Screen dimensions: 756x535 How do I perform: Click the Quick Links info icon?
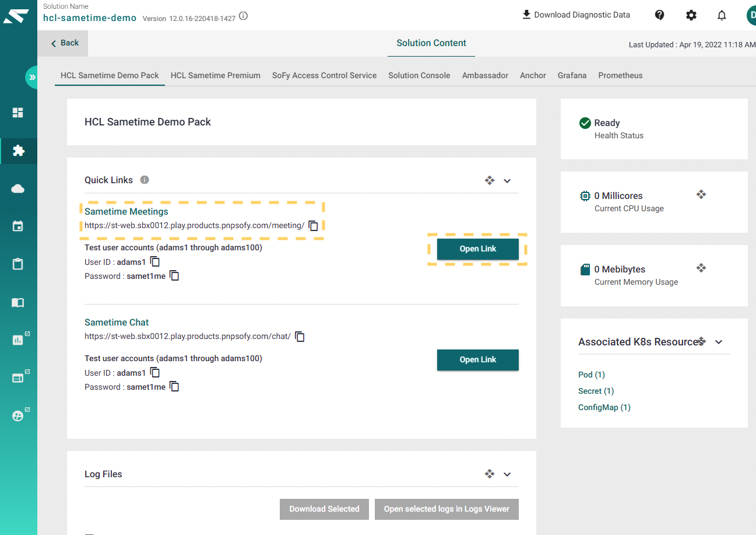[x=145, y=180]
